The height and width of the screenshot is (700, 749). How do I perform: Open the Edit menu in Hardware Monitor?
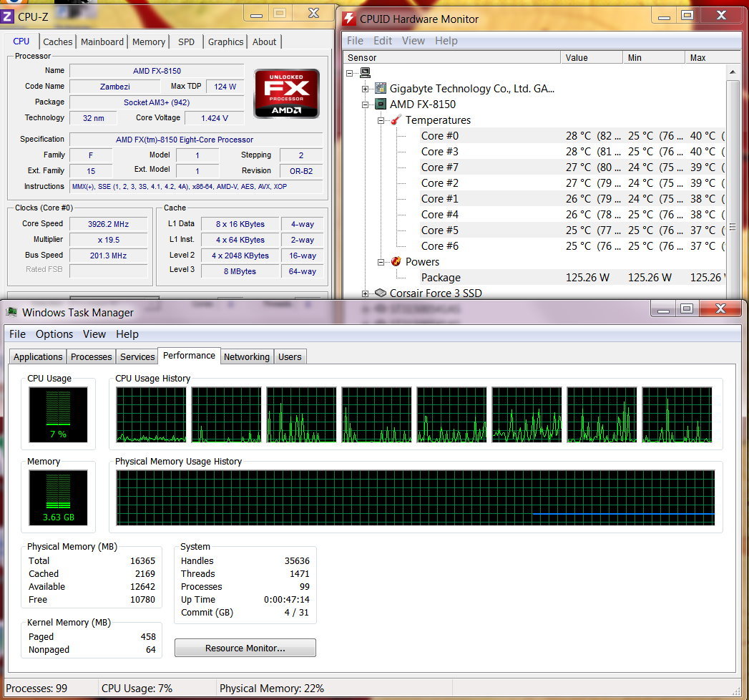(383, 41)
